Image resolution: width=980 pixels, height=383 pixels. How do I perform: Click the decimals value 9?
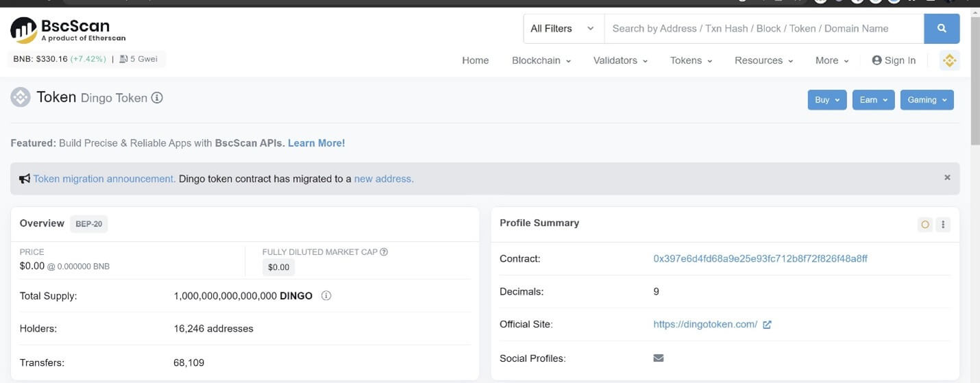click(x=657, y=292)
